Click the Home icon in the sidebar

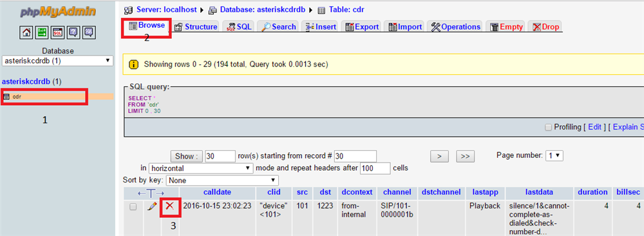[27, 32]
